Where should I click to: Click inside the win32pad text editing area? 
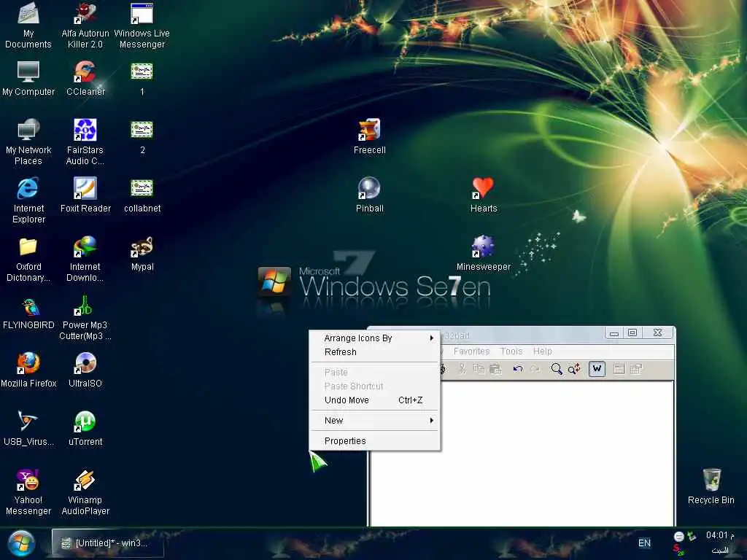(x=522, y=454)
